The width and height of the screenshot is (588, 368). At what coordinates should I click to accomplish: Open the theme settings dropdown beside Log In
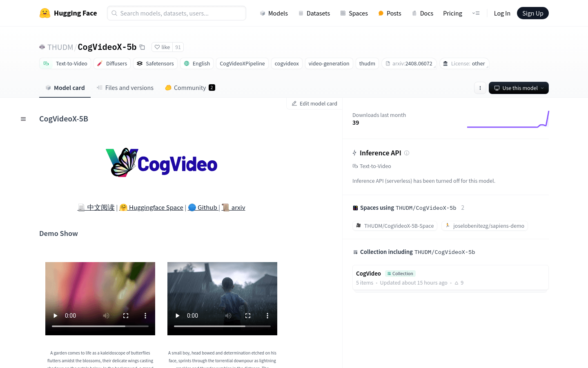(x=476, y=13)
